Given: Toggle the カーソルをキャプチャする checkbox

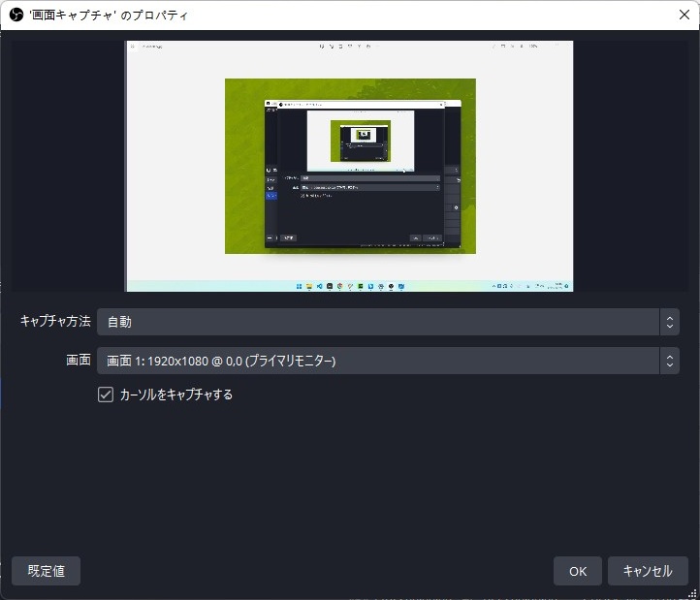Looking at the screenshot, I should pos(106,395).
